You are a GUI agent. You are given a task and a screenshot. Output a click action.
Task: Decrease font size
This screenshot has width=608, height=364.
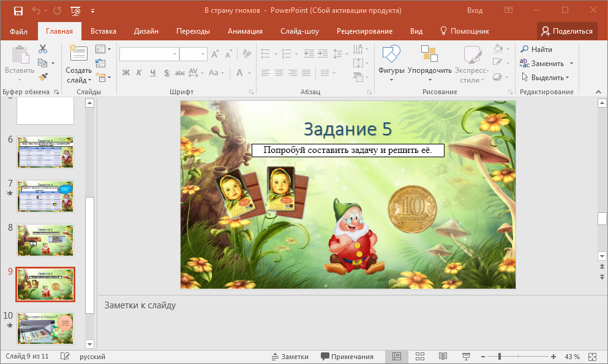(x=229, y=54)
